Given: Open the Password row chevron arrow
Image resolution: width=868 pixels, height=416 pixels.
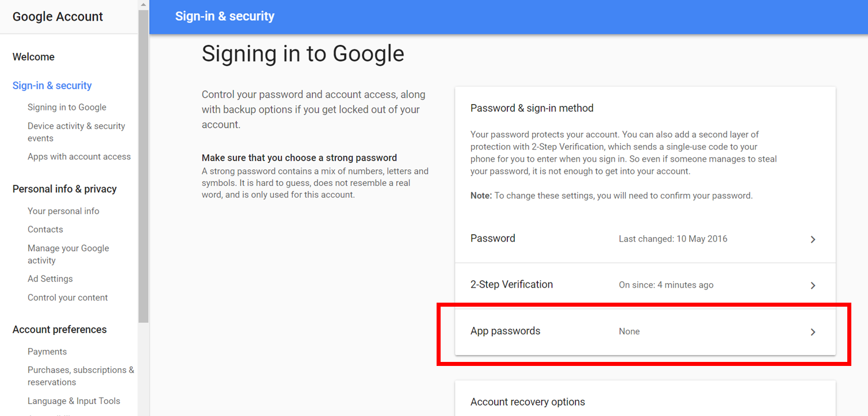Looking at the screenshot, I should click(x=813, y=239).
